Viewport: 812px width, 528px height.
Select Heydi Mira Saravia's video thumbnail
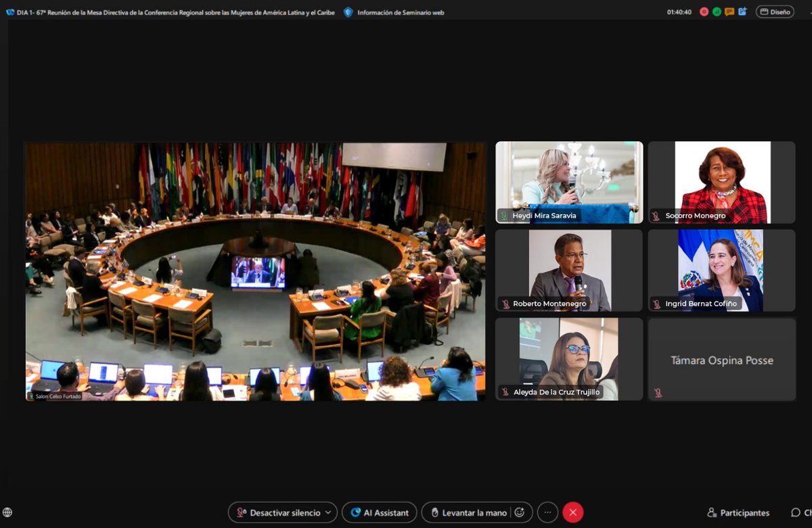point(568,181)
